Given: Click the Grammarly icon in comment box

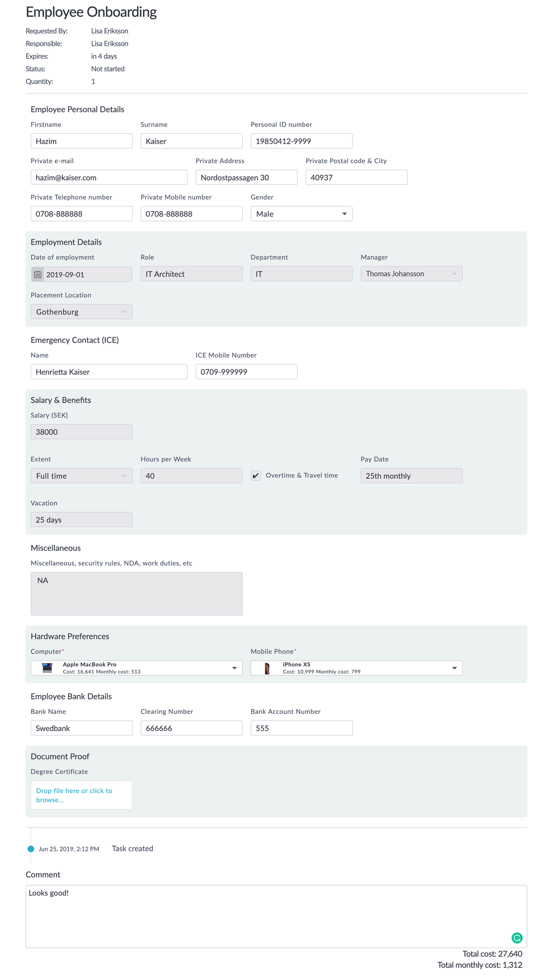Looking at the screenshot, I should [x=517, y=938].
